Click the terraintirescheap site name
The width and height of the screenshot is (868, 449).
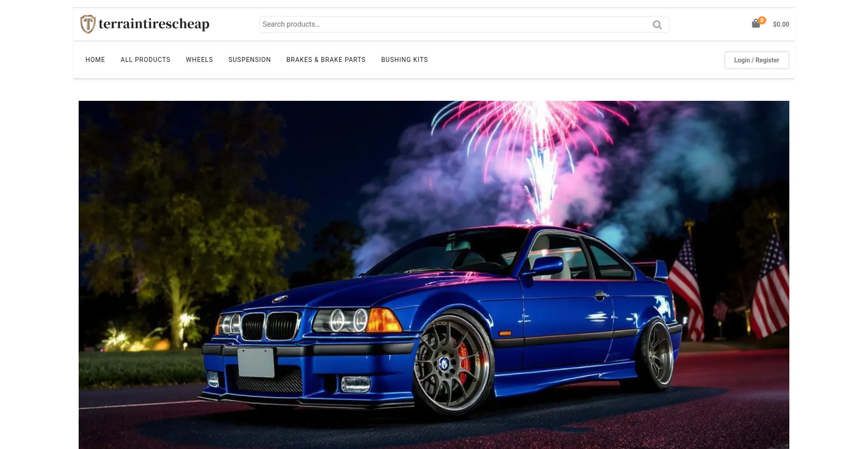pos(154,24)
